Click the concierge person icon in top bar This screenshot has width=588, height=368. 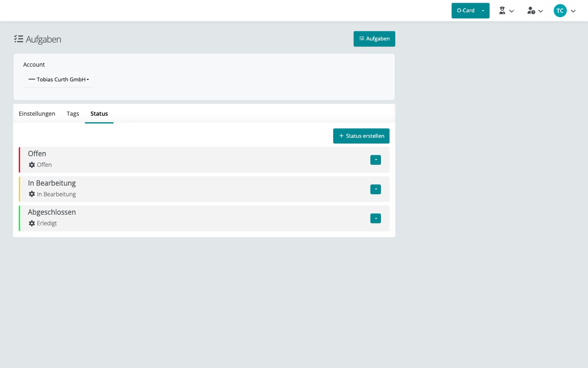click(x=502, y=11)
